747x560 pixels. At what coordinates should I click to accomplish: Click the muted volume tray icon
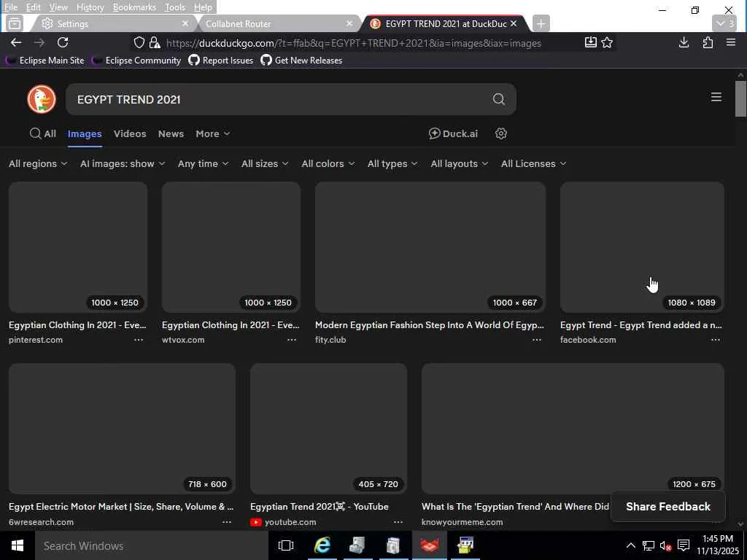pos(665,545)
